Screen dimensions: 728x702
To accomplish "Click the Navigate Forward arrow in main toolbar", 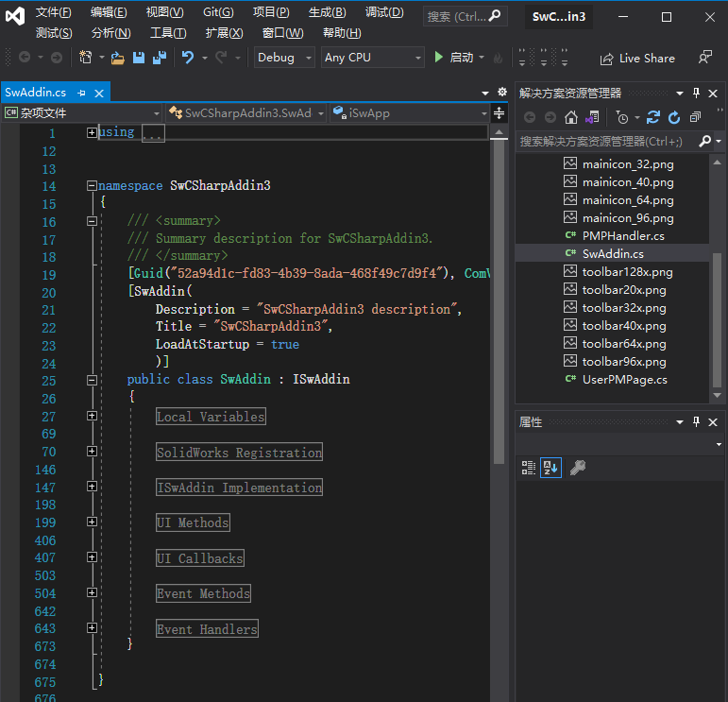I will [56, 57].
